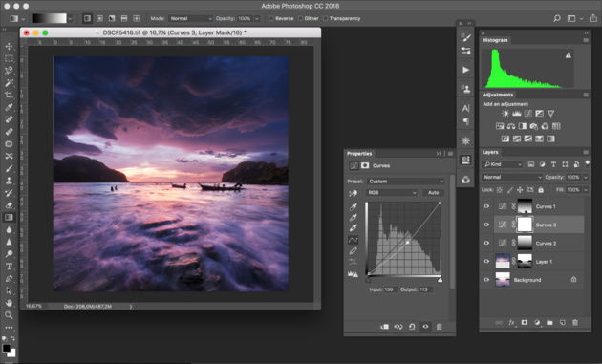
Task: Select the Crop tool
Action: pyautogui.click(x=9, y=95)
